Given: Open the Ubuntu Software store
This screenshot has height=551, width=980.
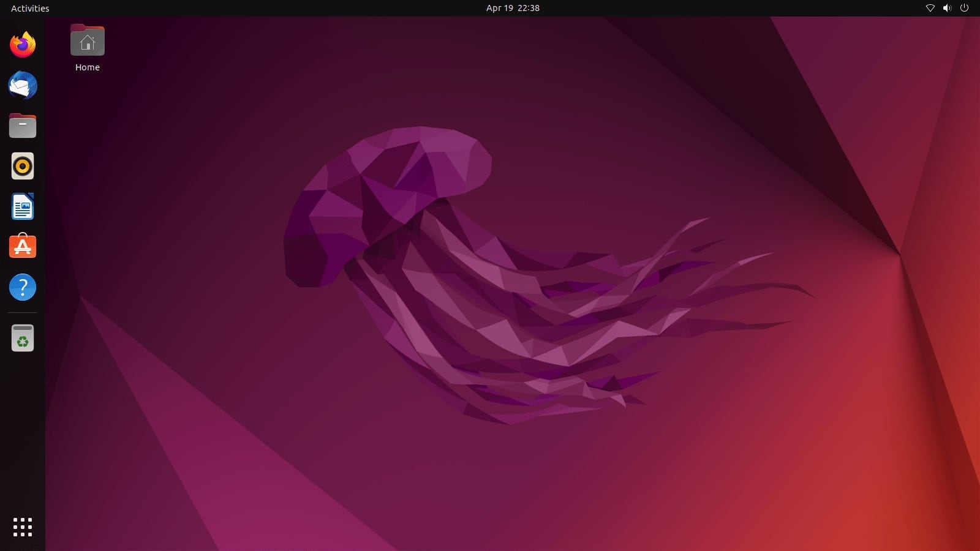Looking at the screenshot, I should tap(22, 246).
